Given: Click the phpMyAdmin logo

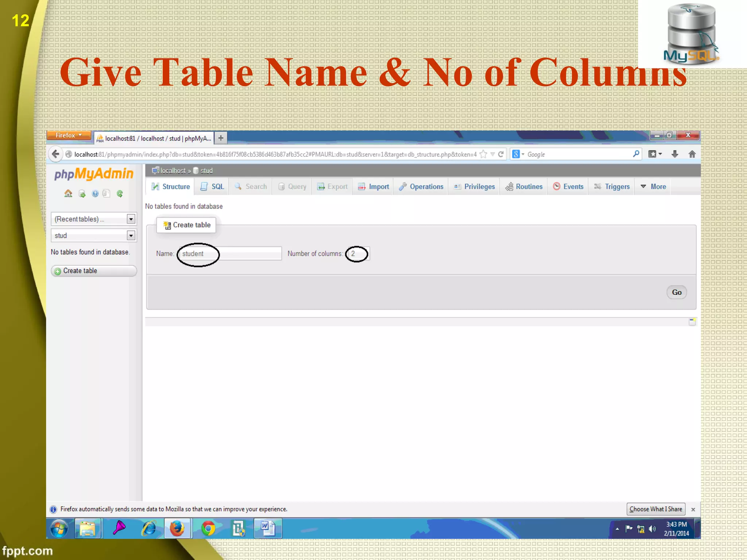Looking at the screenshot, I should tap(94, 174).
